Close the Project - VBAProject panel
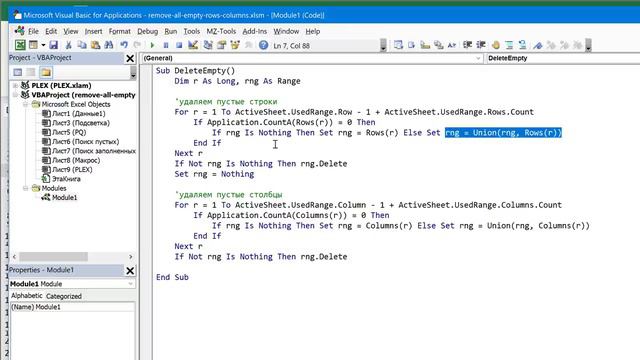Viewport: 640px width, 360px height. click(130, 58)
